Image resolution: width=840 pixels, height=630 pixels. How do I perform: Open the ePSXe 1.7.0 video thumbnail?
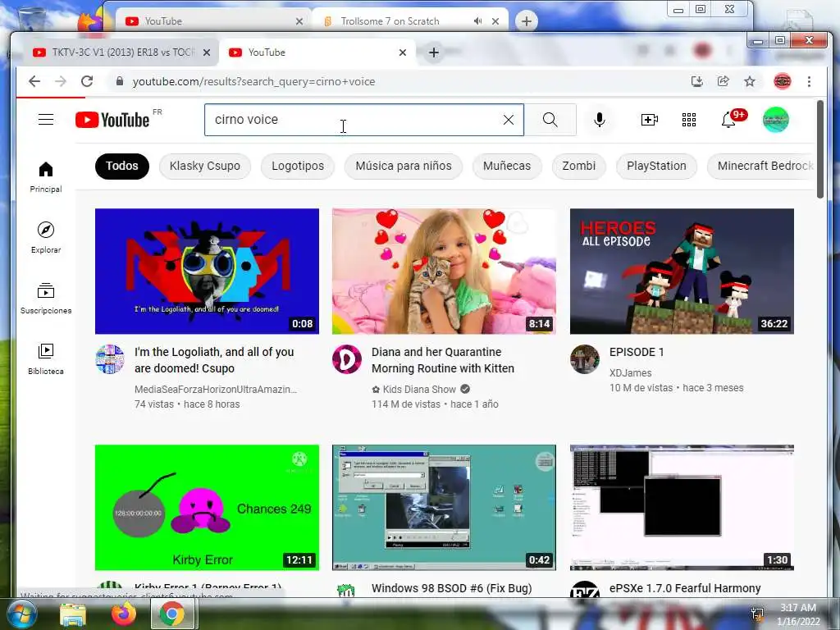[x=682, y=507]
